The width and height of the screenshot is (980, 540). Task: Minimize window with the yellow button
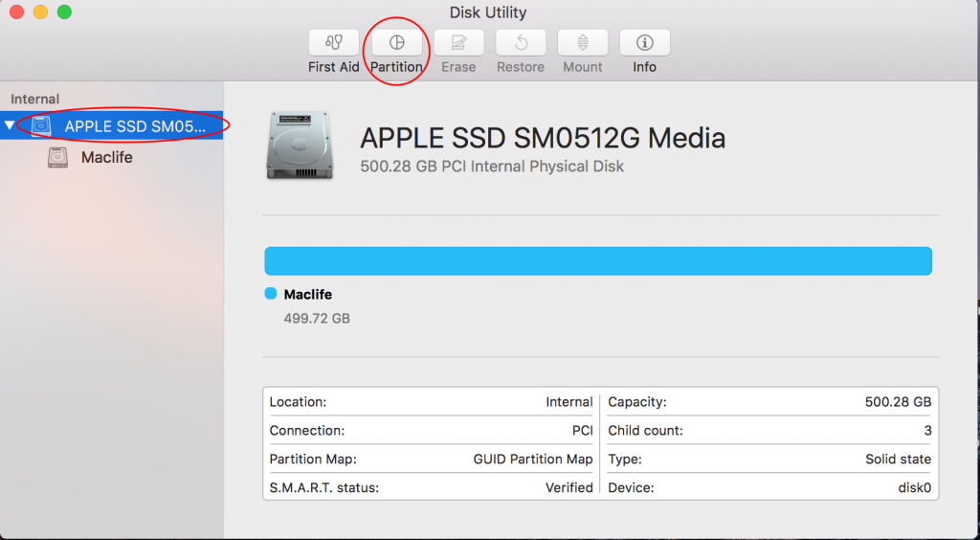[x=40, y=11]
